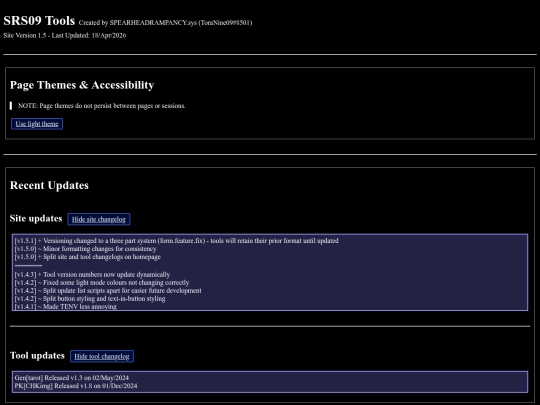Select the Split update list scripts entry

(108, 291)
